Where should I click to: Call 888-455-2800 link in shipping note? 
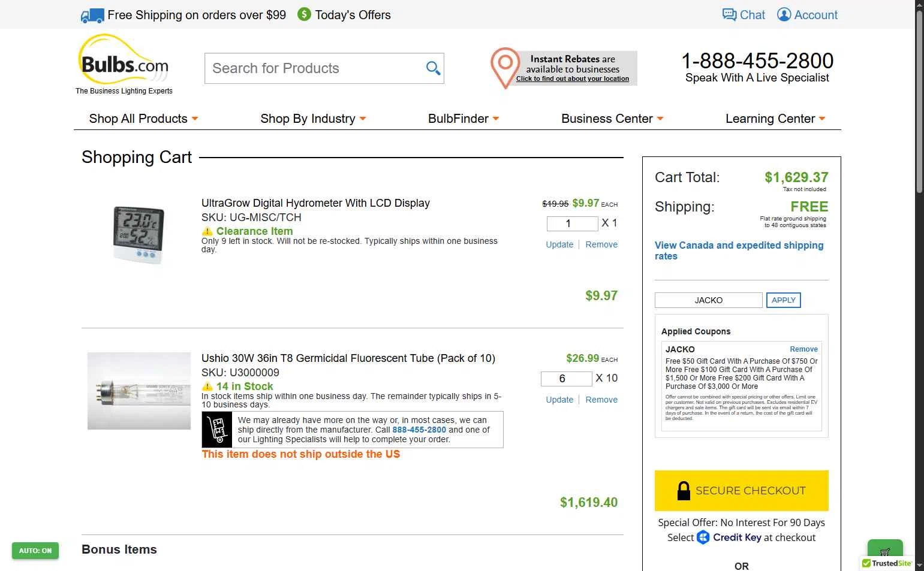pos(419,430)
